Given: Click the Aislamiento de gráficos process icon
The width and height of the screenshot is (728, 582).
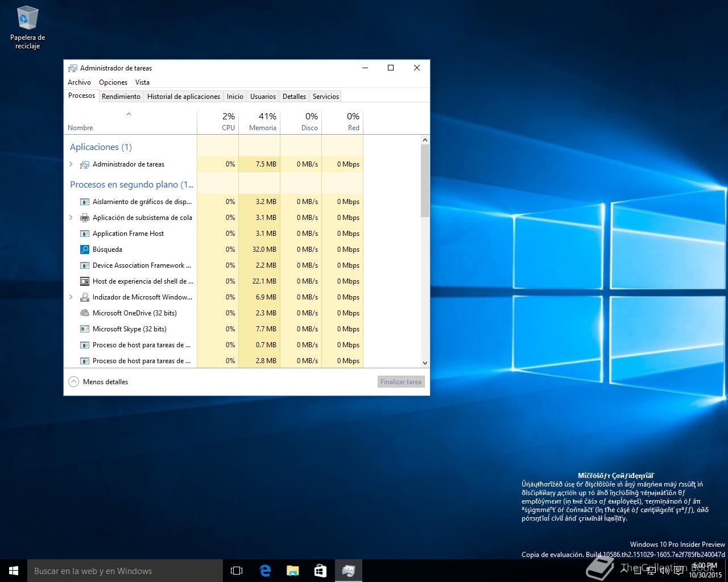Looking at the screenshot, I should tap(85, 202).
